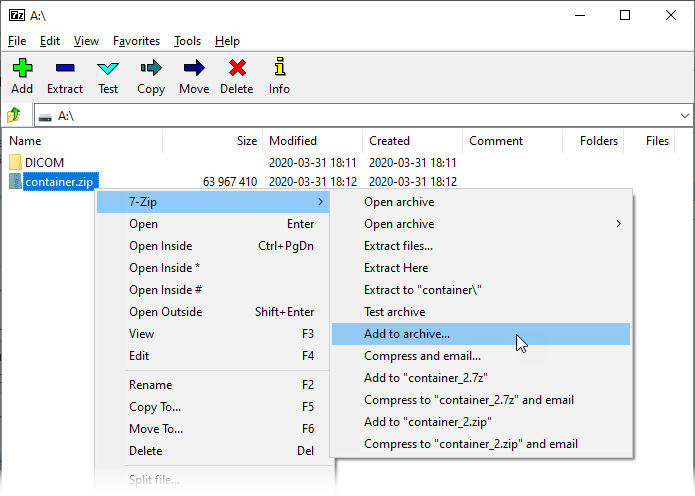Click Add to archive... entry
695x496 pixels.
click(x=481, y=334)
